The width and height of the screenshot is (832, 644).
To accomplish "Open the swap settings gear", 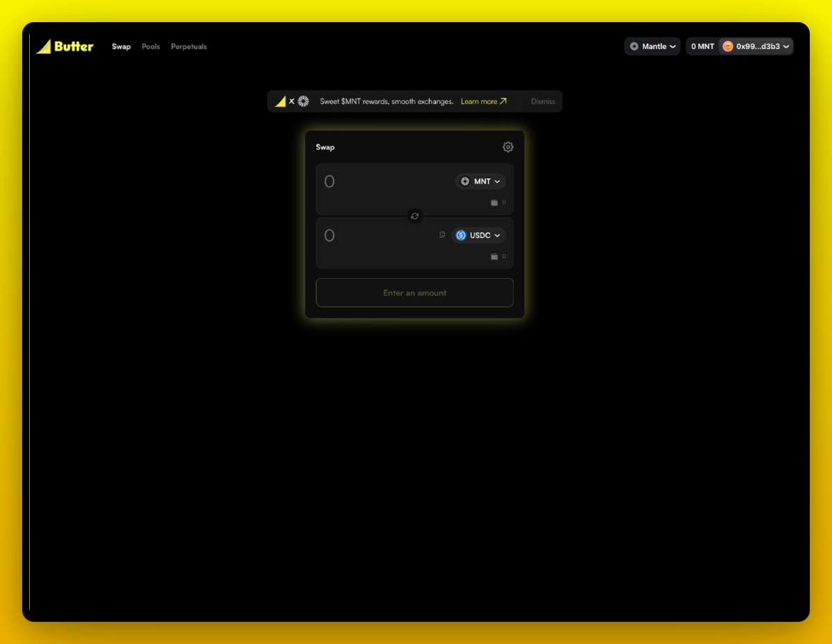I will 508,147.
